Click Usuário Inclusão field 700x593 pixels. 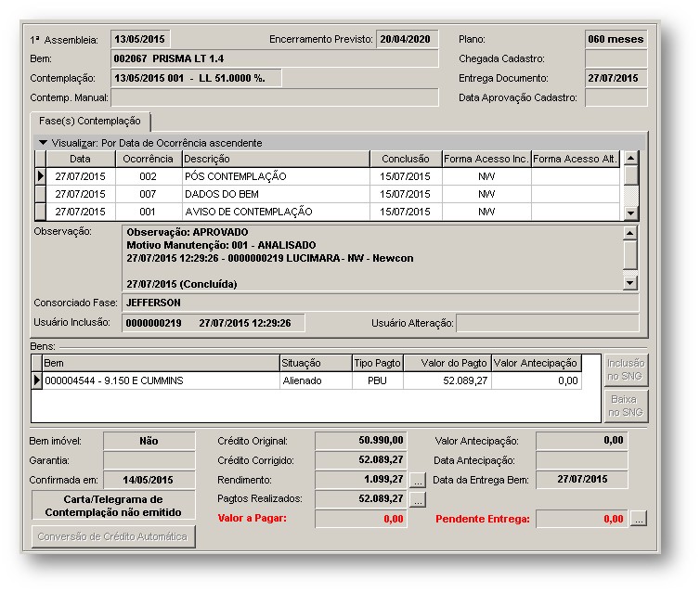pyautogui.click(x=214, y=323)
